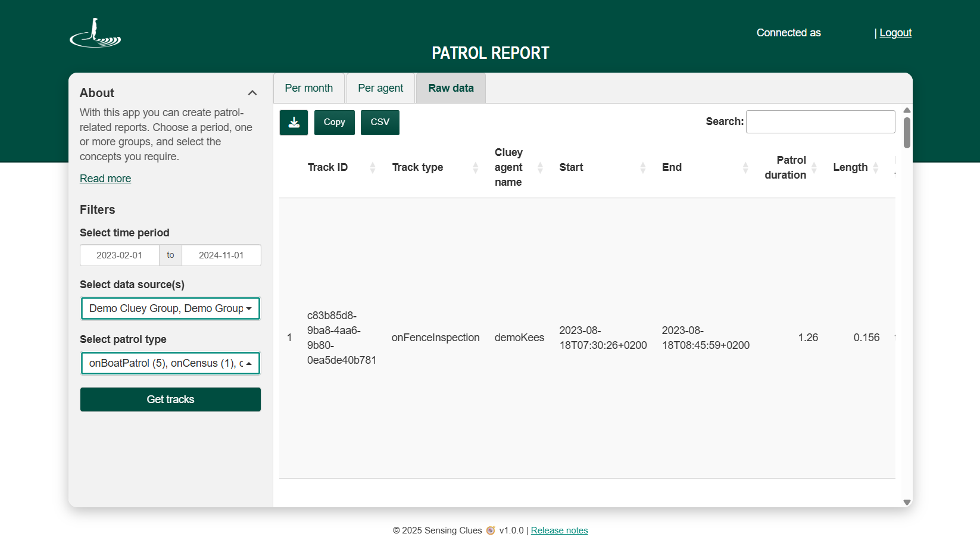Open the data source dropdown

[x=170, y=308]
